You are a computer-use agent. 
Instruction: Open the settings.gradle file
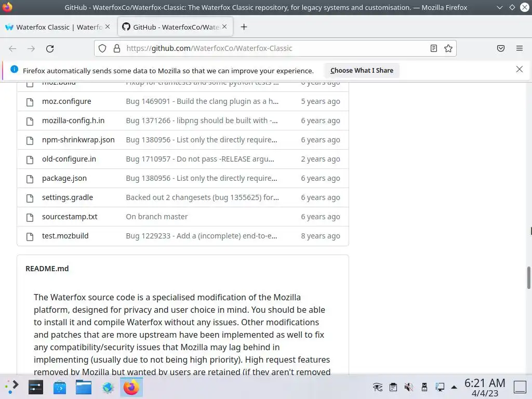point(68,197)
